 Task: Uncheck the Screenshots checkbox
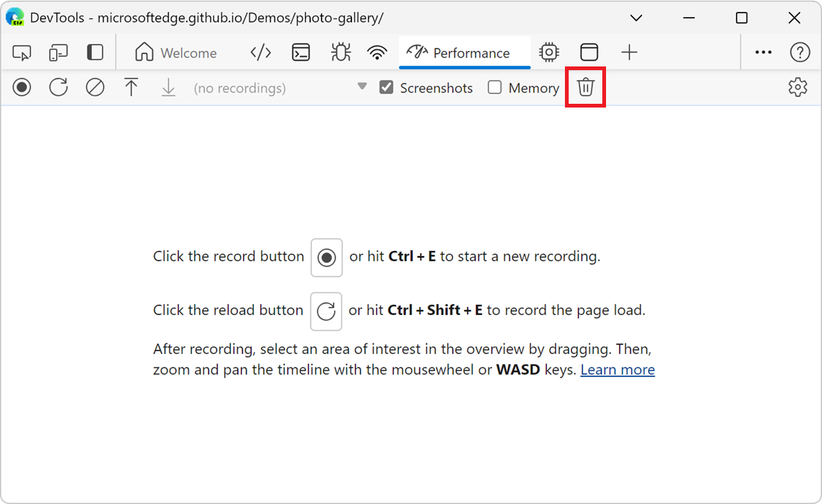[x=386, y=87]
